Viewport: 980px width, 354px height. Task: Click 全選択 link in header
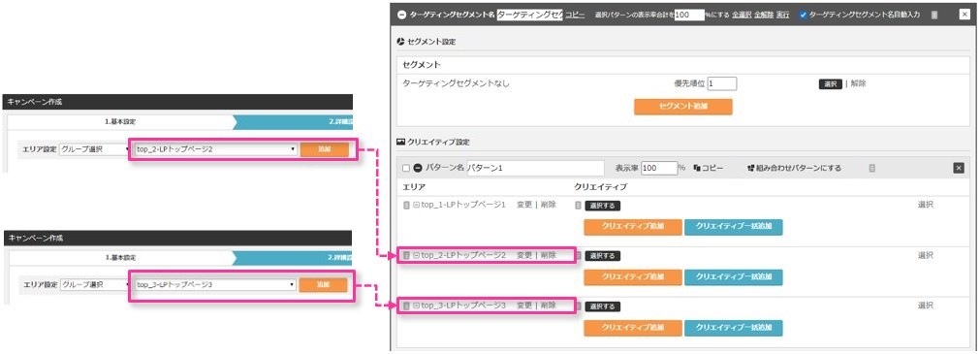click(742, 15)
